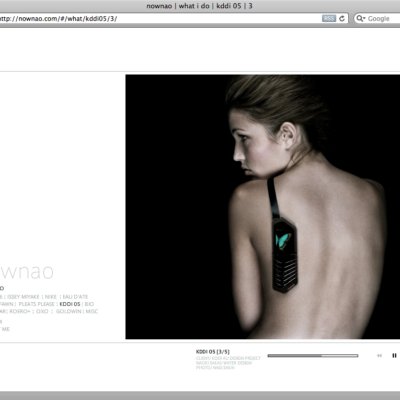Open the MISC project link
This screenshot has width=400, height=400.
click(x=92, y=311)
